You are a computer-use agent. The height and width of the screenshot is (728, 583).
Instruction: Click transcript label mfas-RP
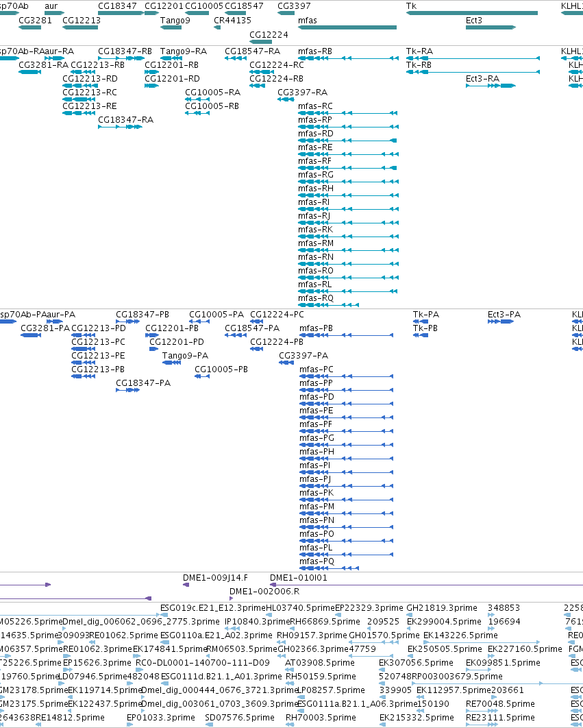[x=314, y=120]
